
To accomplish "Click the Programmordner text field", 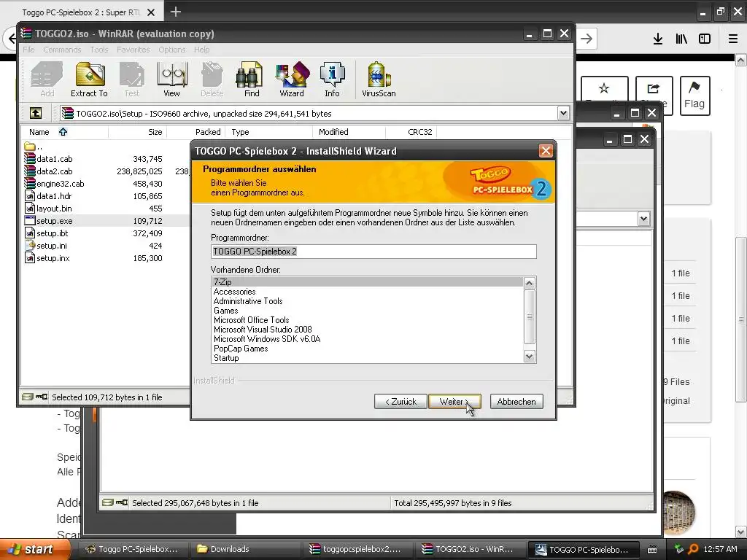I will [373, 252].
